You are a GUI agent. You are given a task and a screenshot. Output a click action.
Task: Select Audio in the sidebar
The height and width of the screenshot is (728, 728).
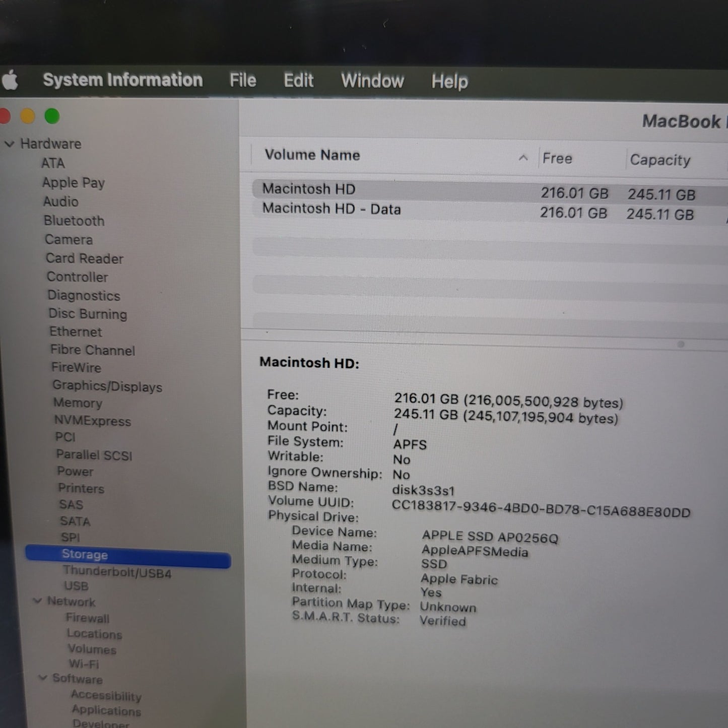(x=61, y=202)
